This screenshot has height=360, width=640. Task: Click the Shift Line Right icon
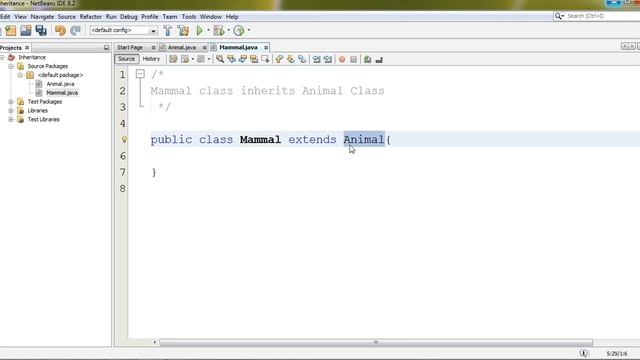[328, 60]
